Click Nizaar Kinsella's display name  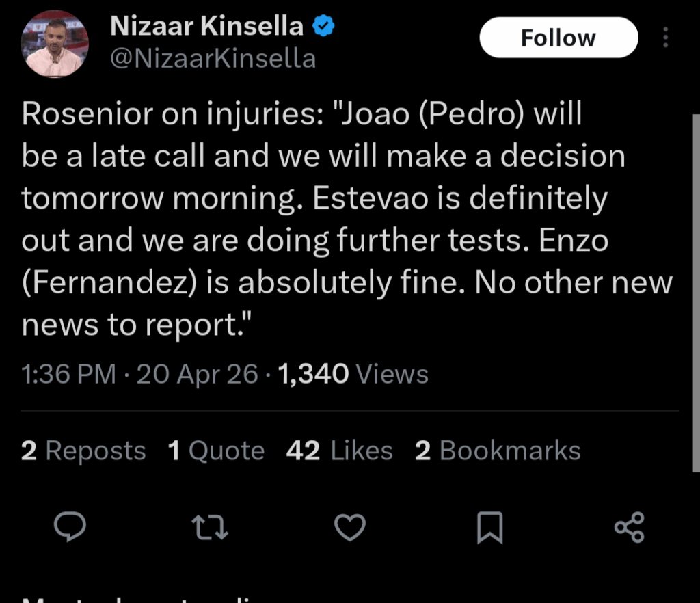(x=206, y=25)
